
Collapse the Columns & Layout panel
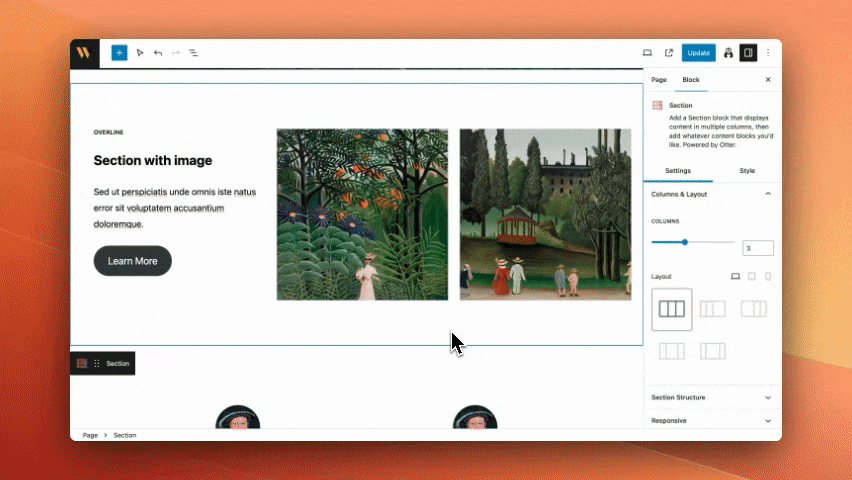pos(767,194)
